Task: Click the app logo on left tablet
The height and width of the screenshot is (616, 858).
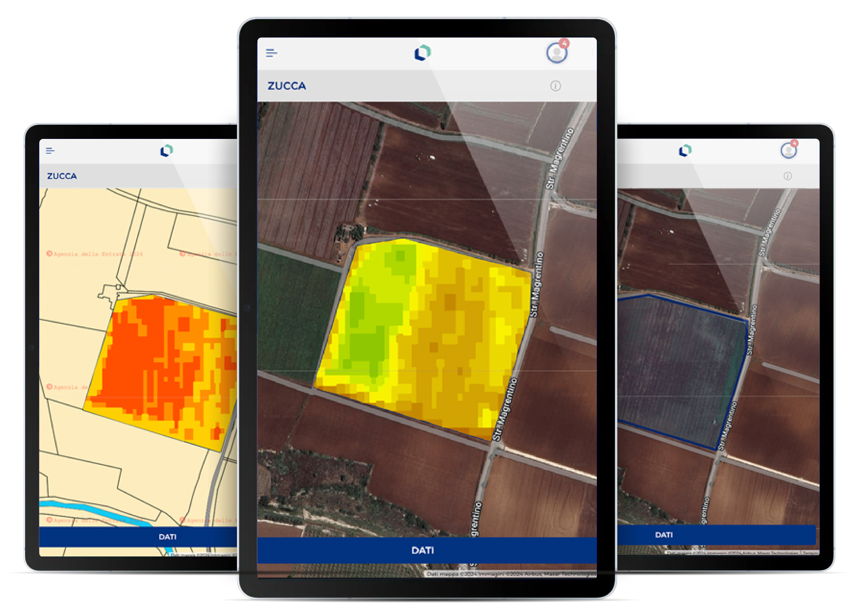Action: (x=167, y=151)
